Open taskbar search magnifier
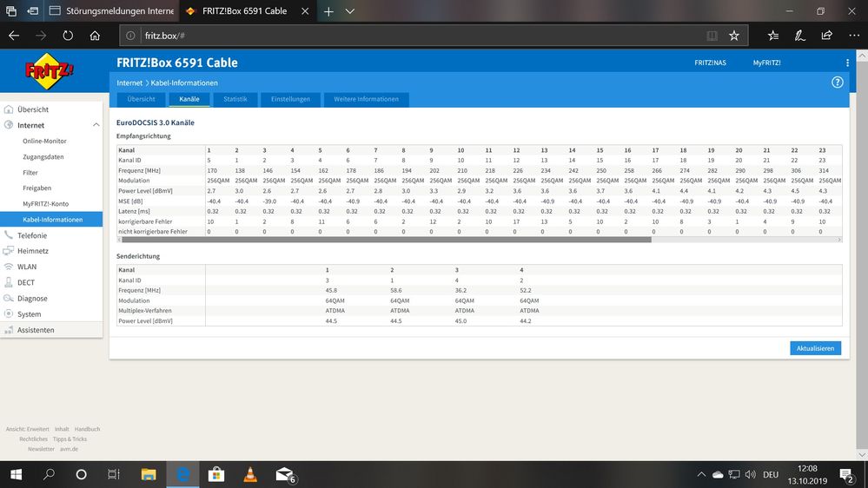The image size is (868, 488). click(49, 474)
